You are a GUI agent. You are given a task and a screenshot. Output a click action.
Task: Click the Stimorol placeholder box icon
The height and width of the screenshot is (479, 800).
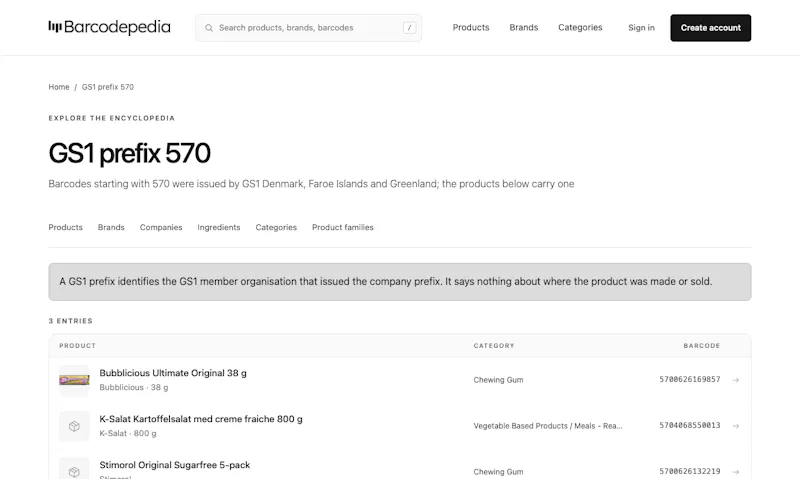click(x=74, y=470)
